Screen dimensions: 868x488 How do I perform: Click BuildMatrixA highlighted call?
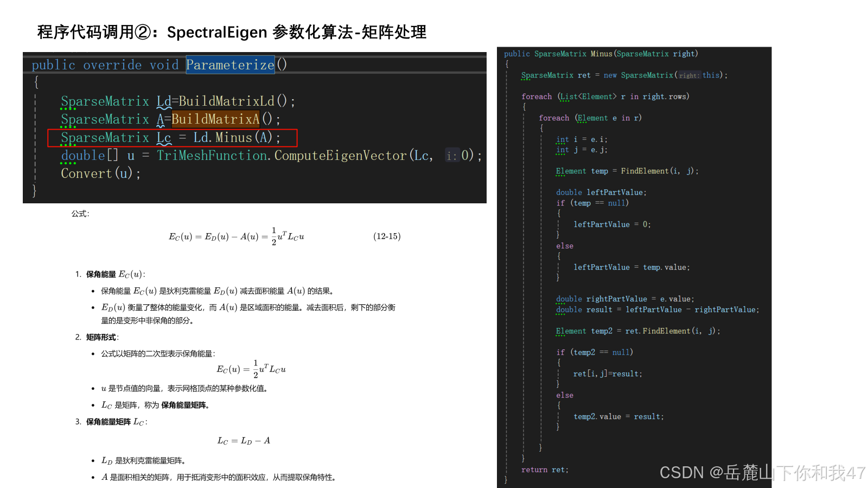click(x=216, y=119)
